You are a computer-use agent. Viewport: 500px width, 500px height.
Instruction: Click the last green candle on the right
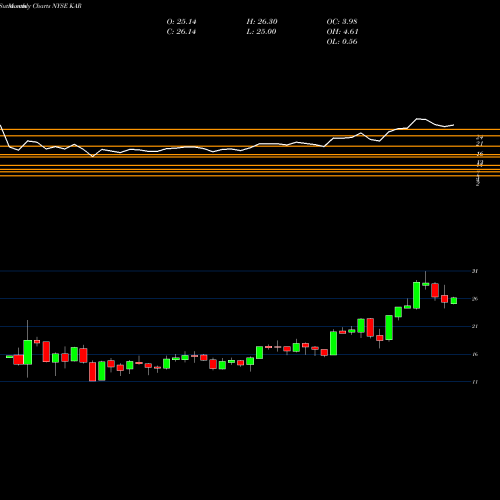point(454,301)
